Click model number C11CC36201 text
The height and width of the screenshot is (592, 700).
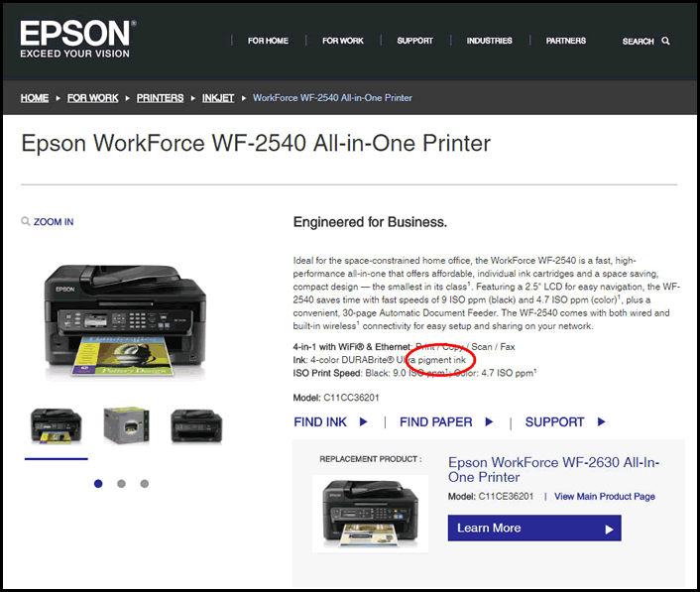(351, 398)
